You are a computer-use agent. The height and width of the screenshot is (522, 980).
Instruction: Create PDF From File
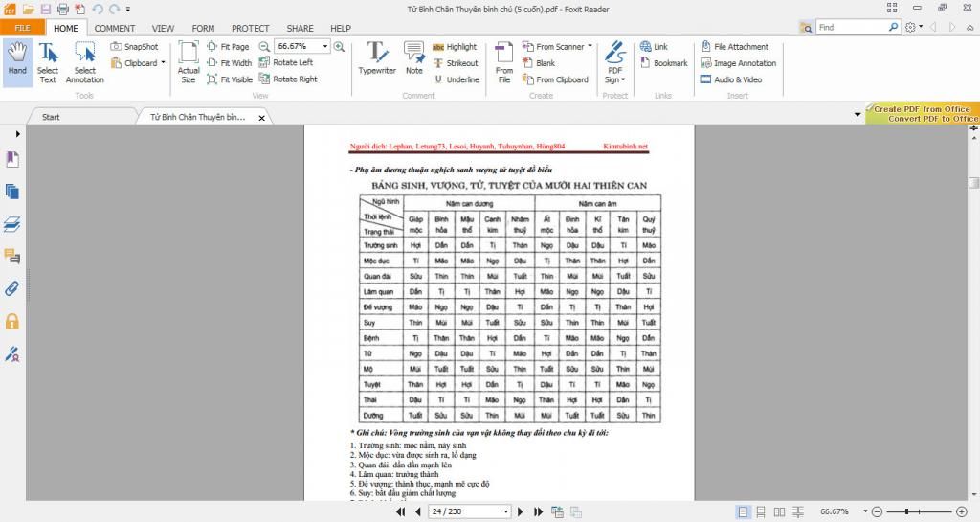tap(503, 62)
